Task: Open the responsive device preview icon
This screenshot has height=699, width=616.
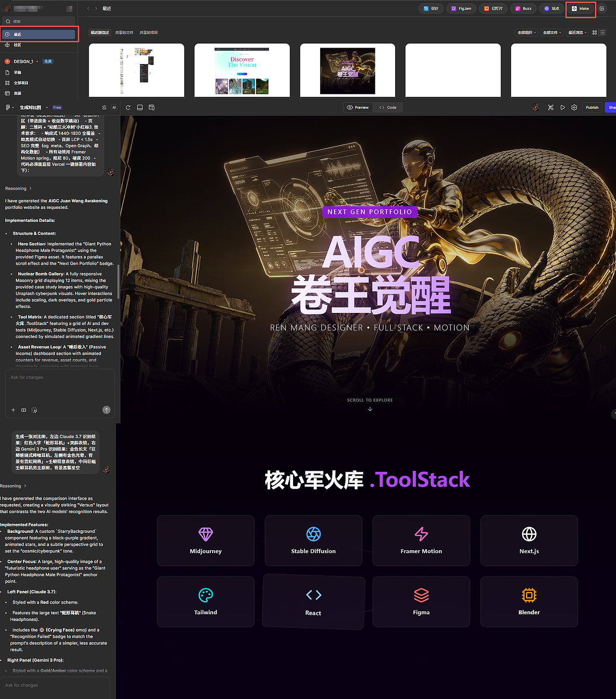Action: tap(152, 107)
